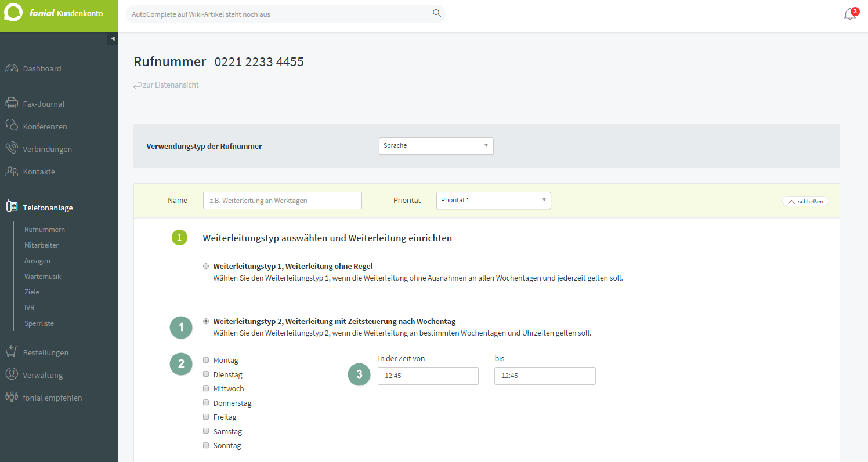Screen dimensions: 868x462
Task: Click the 'bis' time field
Action: click(x=545, y=376)
